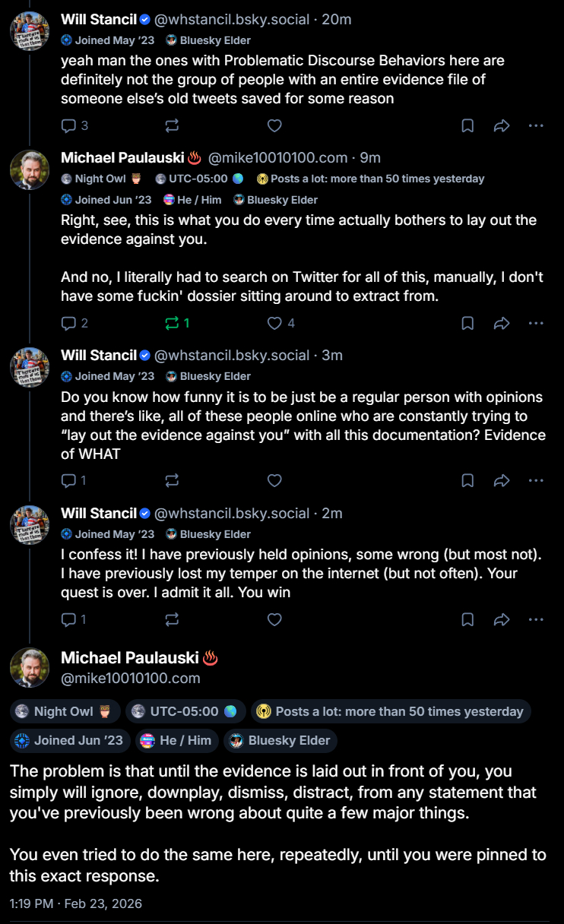This screenshot has height=924, width=564.
Task: Click the 'Posts a lot' label badge
Action: pos(391,711)
